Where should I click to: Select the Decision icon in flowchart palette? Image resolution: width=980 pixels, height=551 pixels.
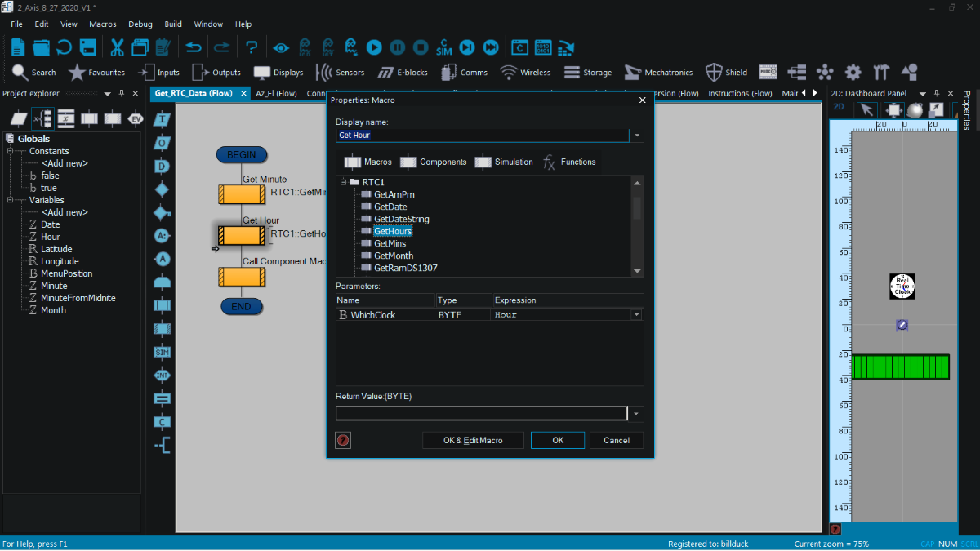point(162,189)
